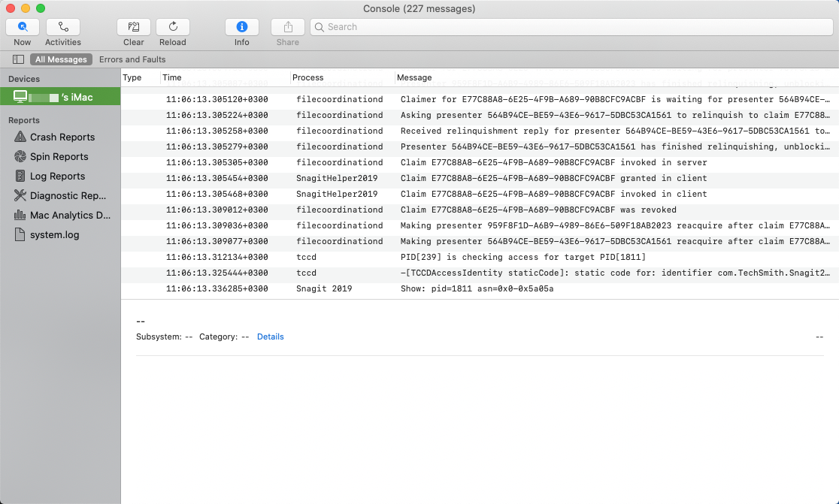This screenshot has height=504, width=839.
Task: Clear the console messages
Action: 134,27
